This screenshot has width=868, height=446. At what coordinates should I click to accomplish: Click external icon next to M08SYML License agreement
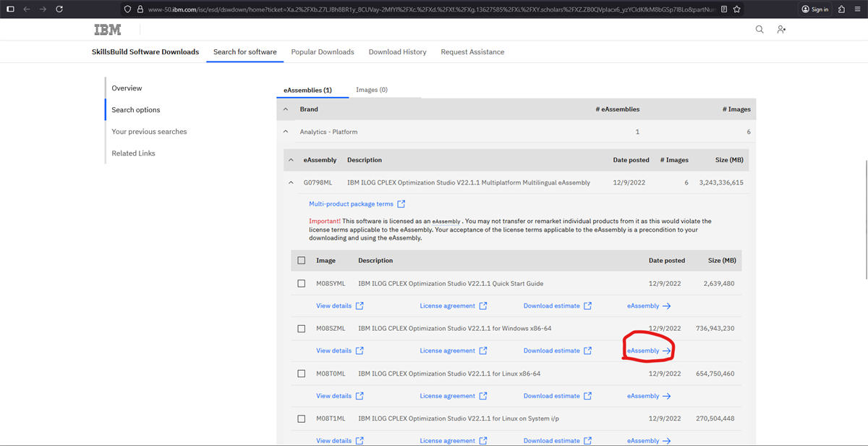(x=483, y=306)
